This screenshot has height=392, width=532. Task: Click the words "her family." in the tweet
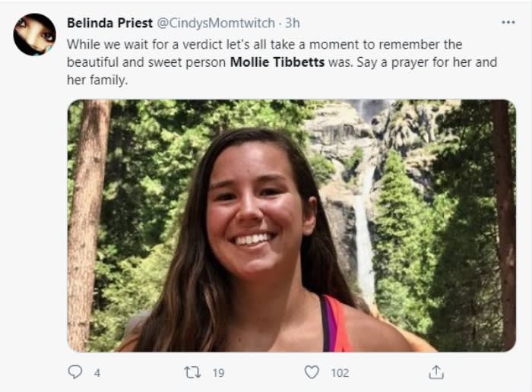click(95, 81)
